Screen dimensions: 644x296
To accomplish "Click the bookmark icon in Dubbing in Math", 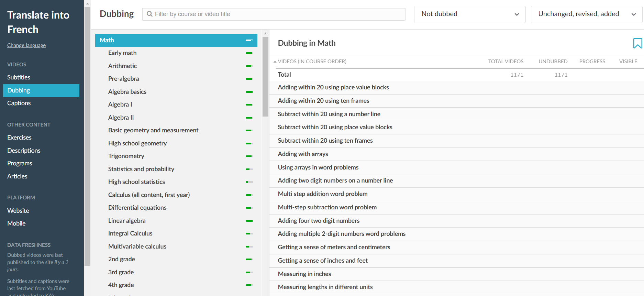I will [637, 43].
